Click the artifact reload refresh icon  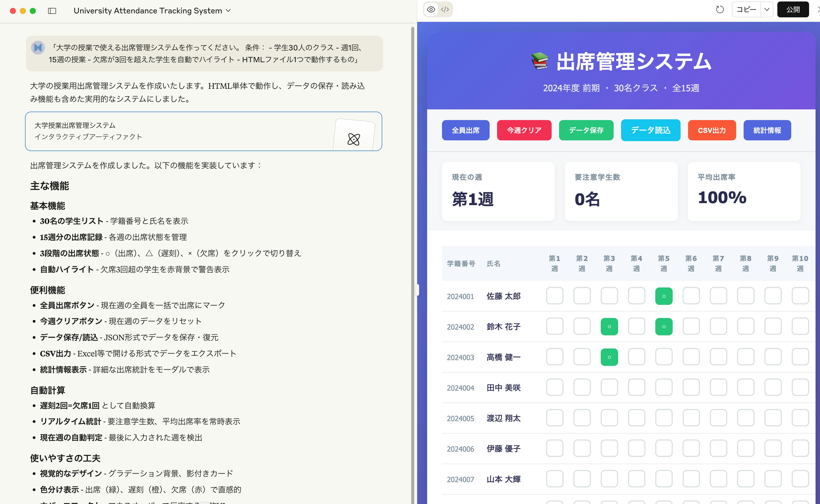pyautogui.click(x=720, y=9)
